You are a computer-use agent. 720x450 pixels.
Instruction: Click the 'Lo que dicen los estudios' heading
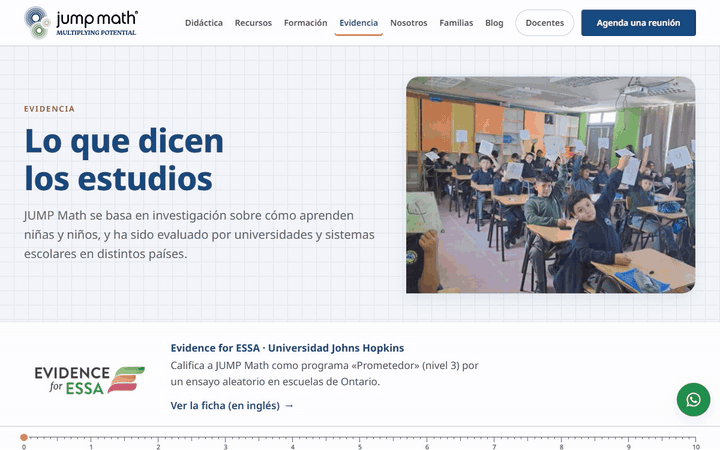pyautogui.click(x=124, y=159)
